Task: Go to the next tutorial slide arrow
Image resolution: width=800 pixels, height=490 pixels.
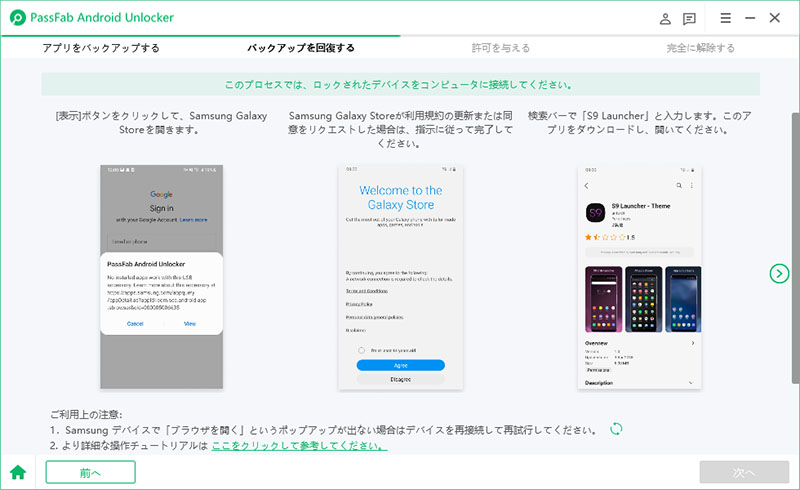Action: (x=779, y=274)
